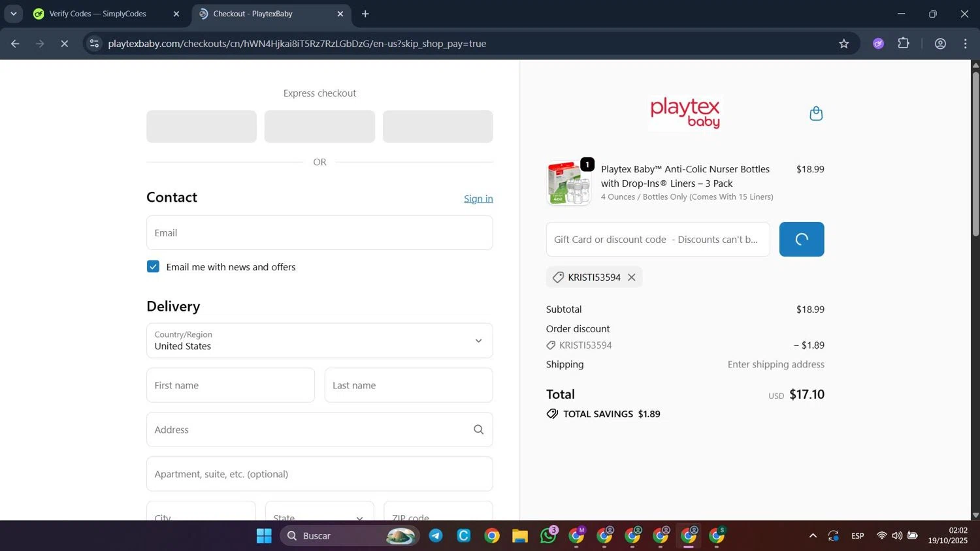Click the ZIP code field
The width and height of the screenshot is (980, 551).
coord(438,511)
